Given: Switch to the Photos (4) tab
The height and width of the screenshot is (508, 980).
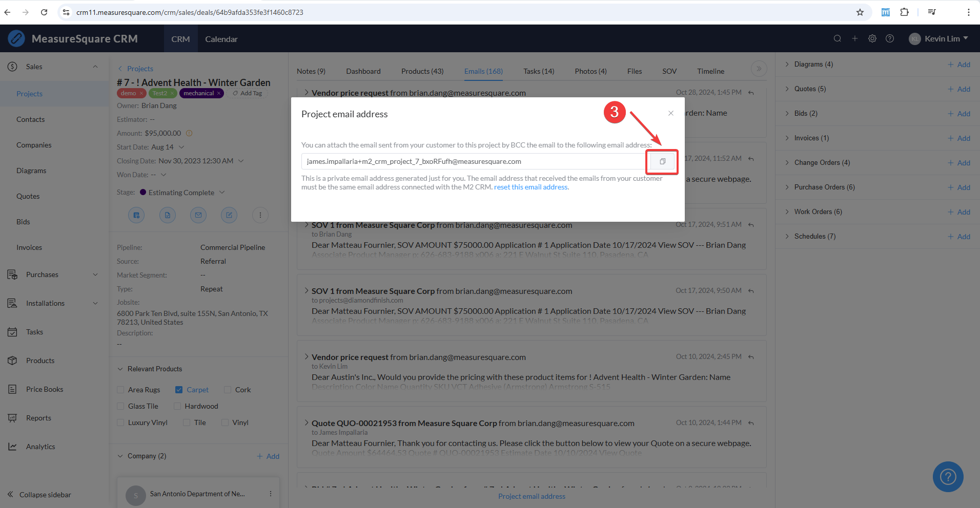Looking at the screenshot, I should [x=591, y=71].
